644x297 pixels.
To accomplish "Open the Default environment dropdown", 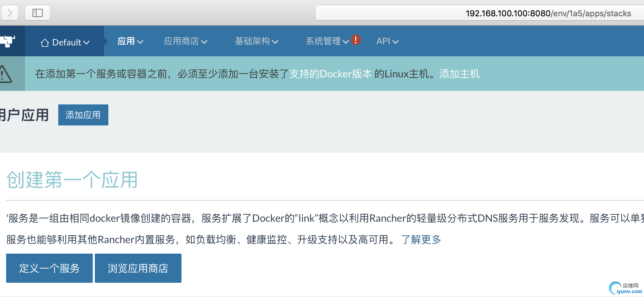I will [65, 42].
